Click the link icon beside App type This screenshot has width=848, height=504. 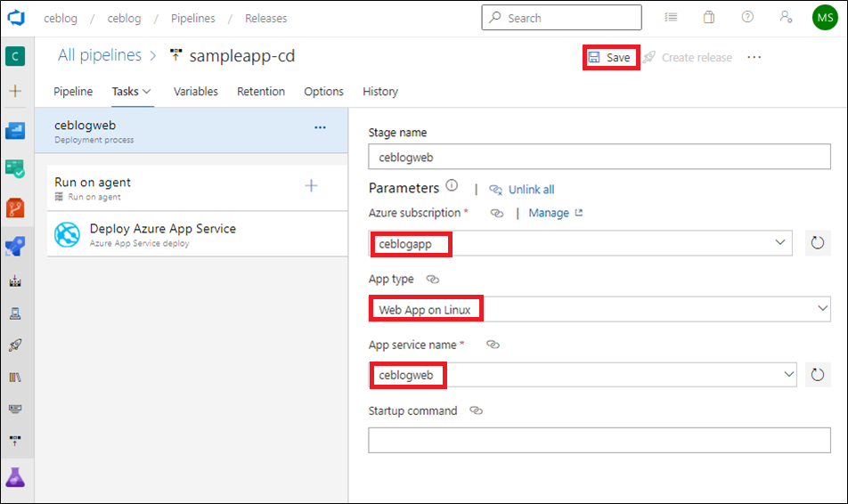433,279
